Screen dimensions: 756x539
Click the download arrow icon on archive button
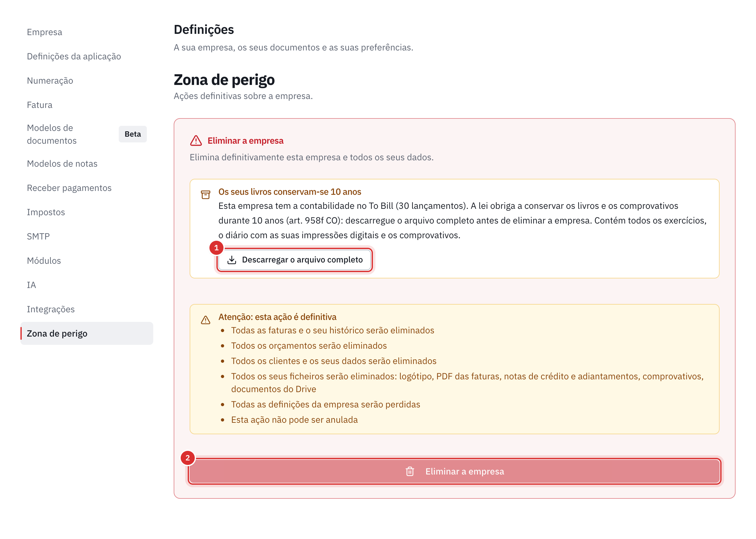[x=232, y=260]
